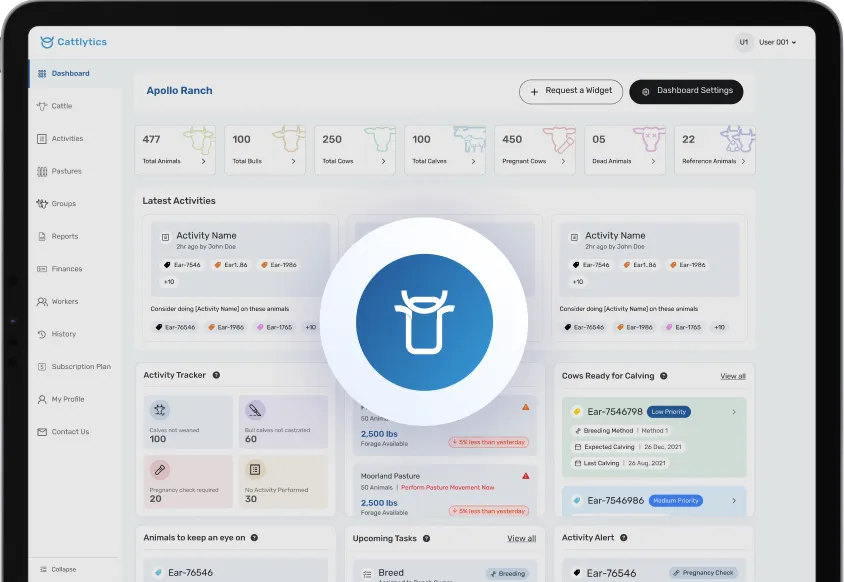The width and height of the screenshot is (844, 582).
Task: Click Ear-76546 tag in right activity card
Action: (584, 327)
